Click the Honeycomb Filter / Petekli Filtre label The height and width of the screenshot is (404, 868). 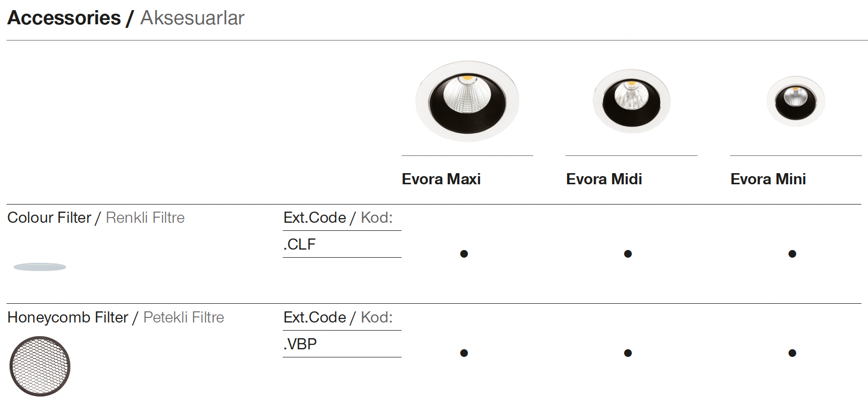point(116,317)
